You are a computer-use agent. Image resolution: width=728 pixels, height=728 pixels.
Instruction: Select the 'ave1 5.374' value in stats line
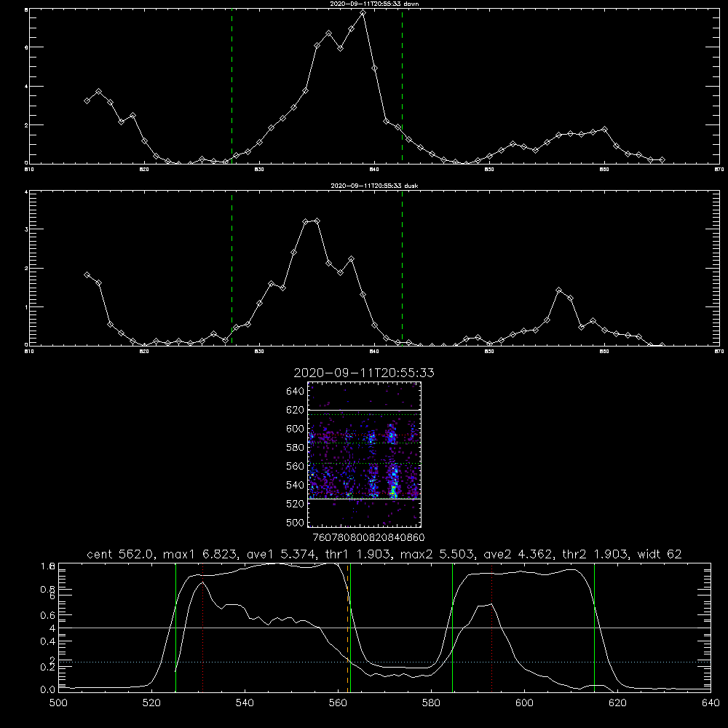[282, 554]
